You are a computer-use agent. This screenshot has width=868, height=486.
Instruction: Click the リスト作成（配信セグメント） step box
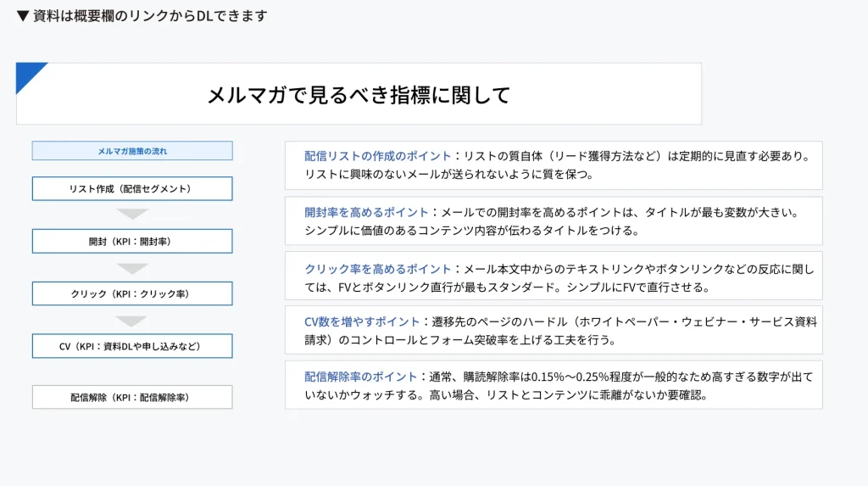(132, 188)
